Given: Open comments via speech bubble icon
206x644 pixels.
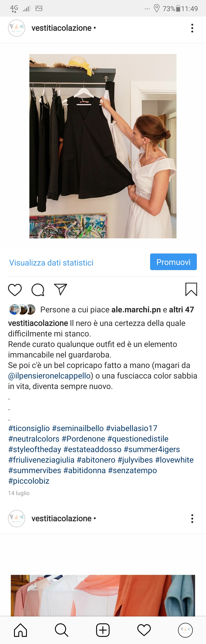Looking at the screenshot, I should click(38, 290).
